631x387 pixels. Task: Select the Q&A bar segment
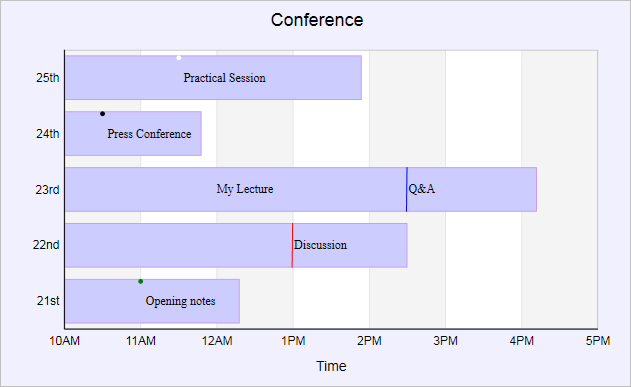(472, 189)
